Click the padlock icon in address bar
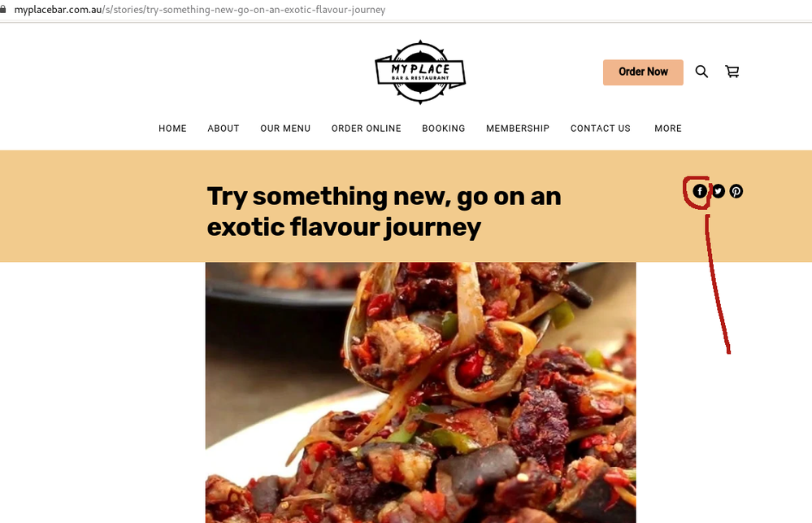 point(3,9)
